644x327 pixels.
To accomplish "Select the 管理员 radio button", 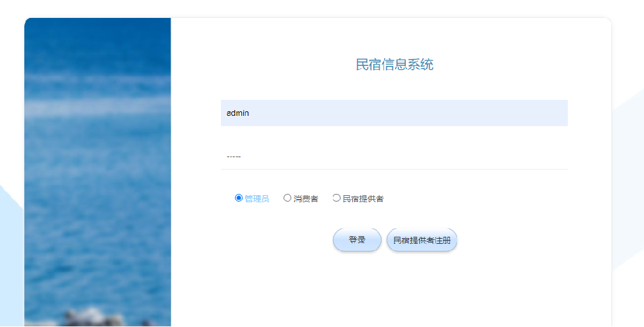I will point(239,198).
